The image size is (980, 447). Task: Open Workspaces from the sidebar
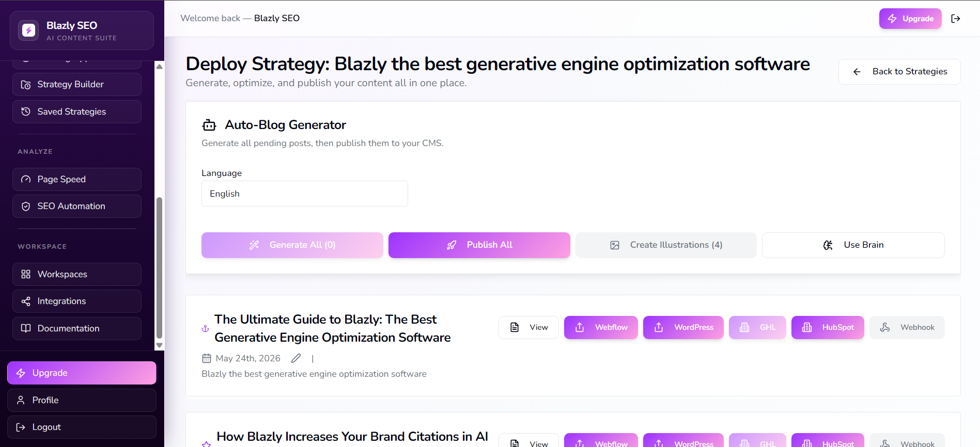77,274
